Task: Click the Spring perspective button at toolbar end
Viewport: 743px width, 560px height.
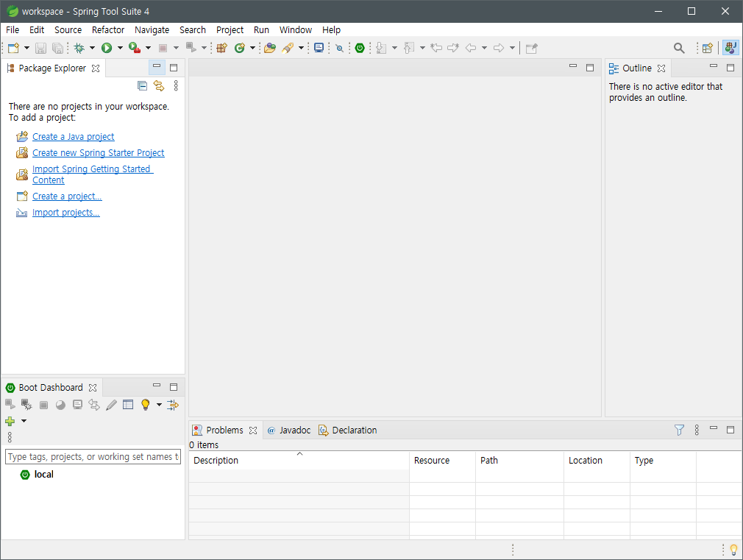Action: click(x=730, y=48)
